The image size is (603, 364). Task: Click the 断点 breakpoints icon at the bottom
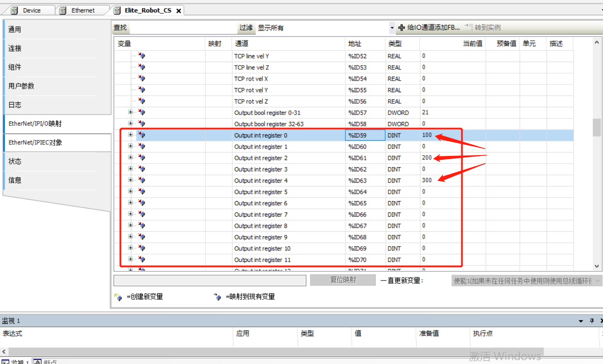coord(37,362)
